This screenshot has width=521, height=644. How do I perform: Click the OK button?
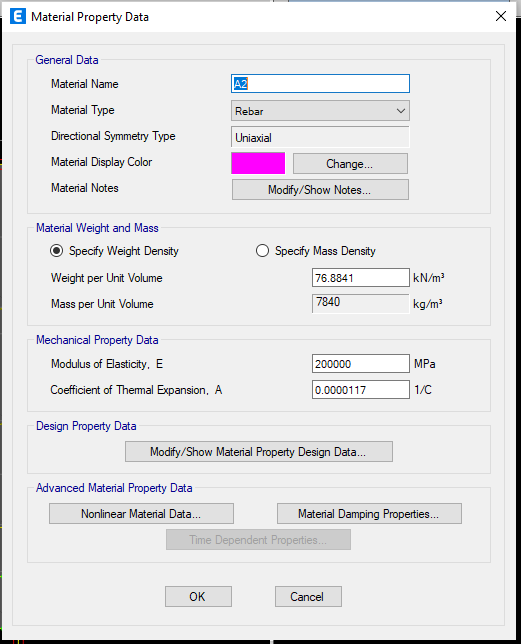tap(198, 596)
